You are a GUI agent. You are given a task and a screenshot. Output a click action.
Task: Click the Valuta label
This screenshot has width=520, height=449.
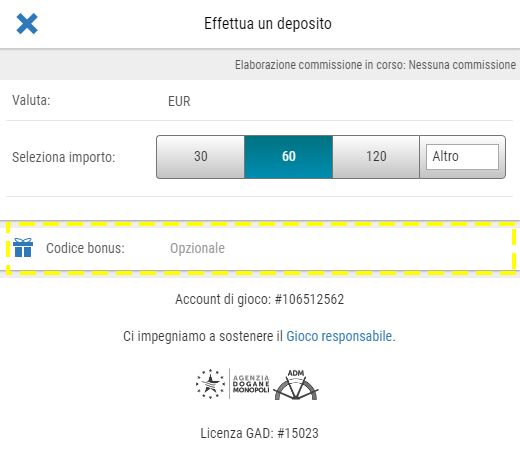point(31,100)
